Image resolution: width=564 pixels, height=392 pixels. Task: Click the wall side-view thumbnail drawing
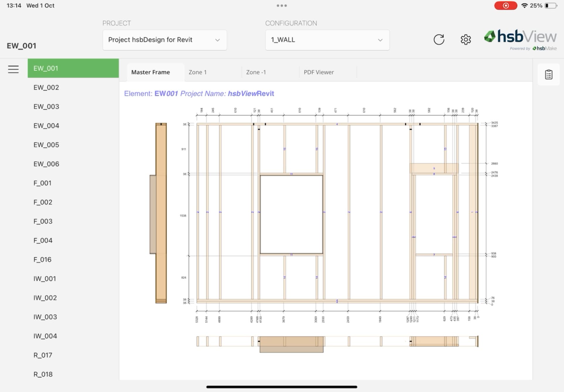pyautogui.click(x=160, y=213)
